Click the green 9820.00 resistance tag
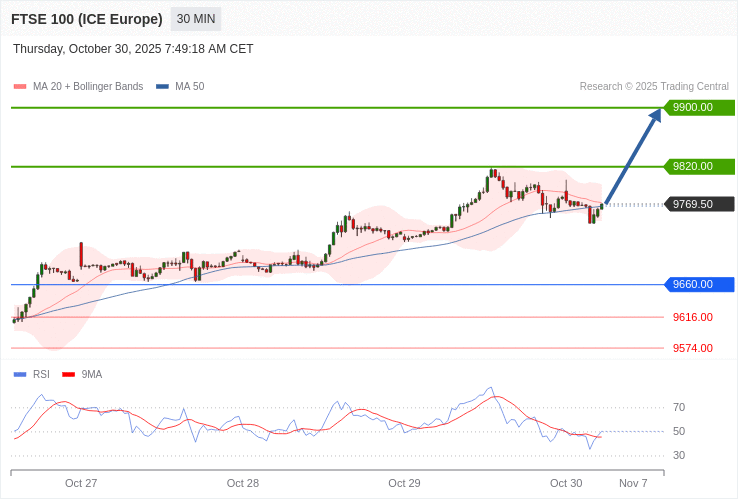The height and width of the screenshot is (500, 738). pos(699,166)
